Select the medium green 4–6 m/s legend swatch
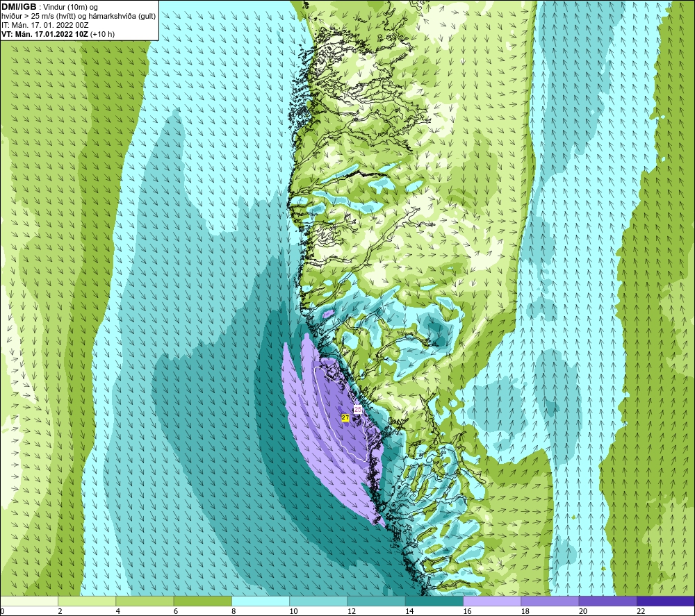Viewport: 695px width, 616px height. 145,601
